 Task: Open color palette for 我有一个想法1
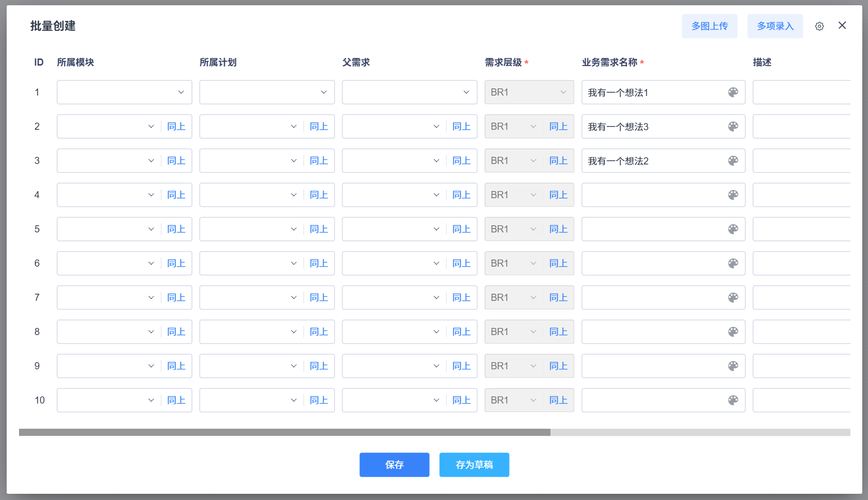point(733,92)
